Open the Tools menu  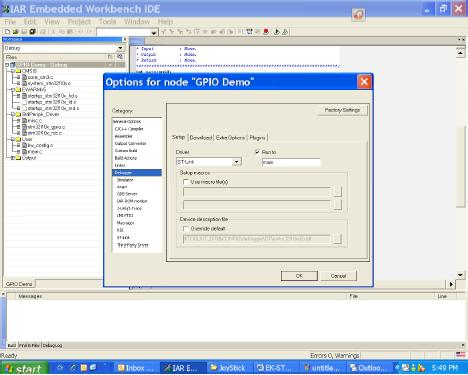107,22
